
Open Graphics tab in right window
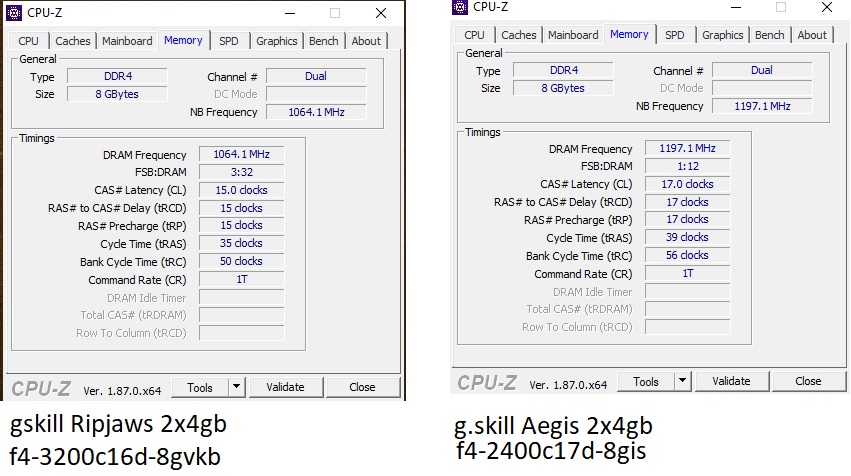722,35
